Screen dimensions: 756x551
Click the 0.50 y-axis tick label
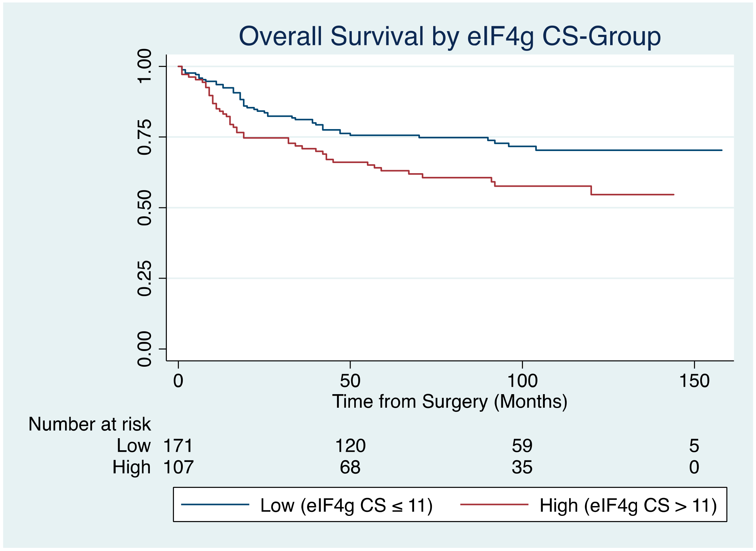[145, 207]
